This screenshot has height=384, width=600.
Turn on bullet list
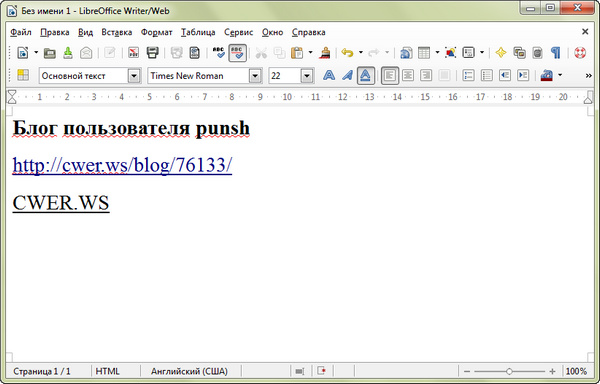pyautogui.click(x=487, y=75)
